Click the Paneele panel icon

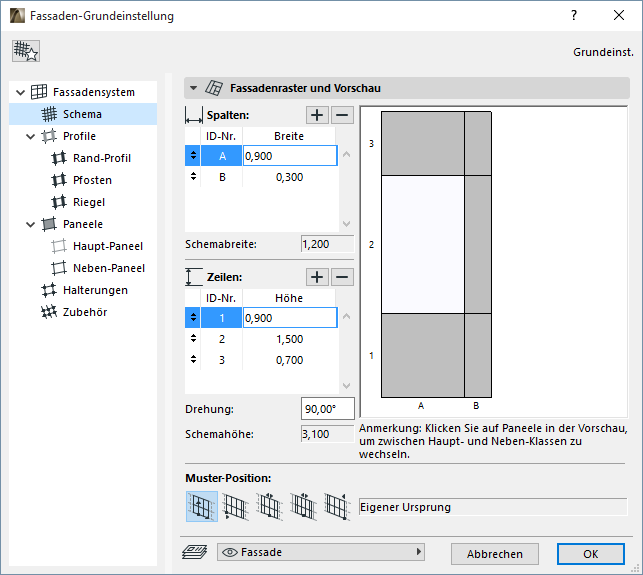coord(49,224)
